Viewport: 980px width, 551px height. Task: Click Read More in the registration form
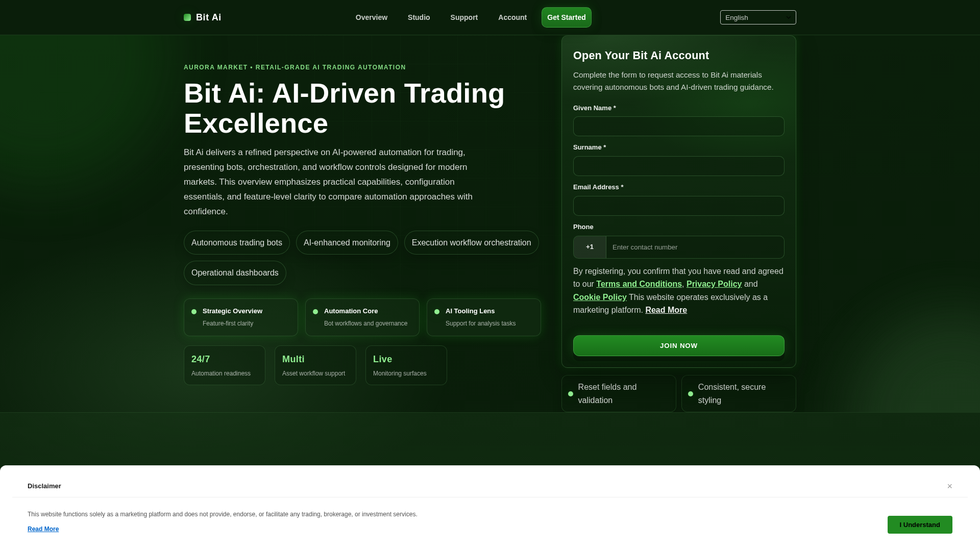(x=666, y=310)
